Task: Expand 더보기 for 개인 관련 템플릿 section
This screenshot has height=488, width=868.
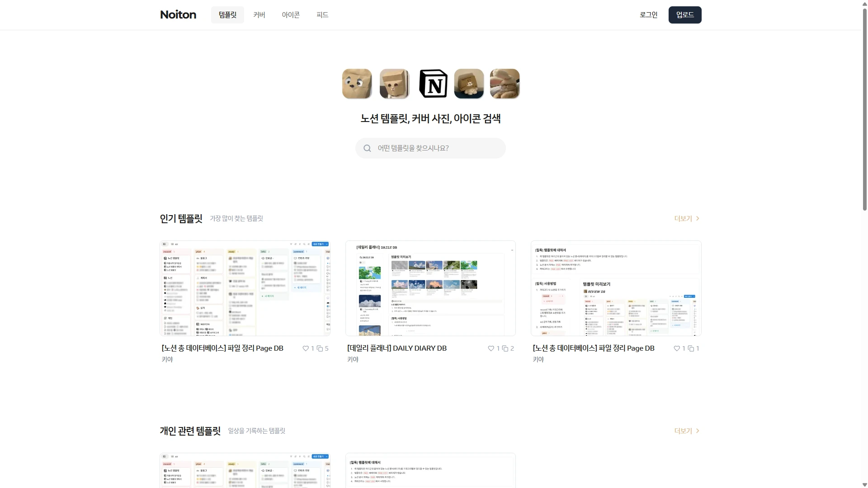Action: [687, 431]
